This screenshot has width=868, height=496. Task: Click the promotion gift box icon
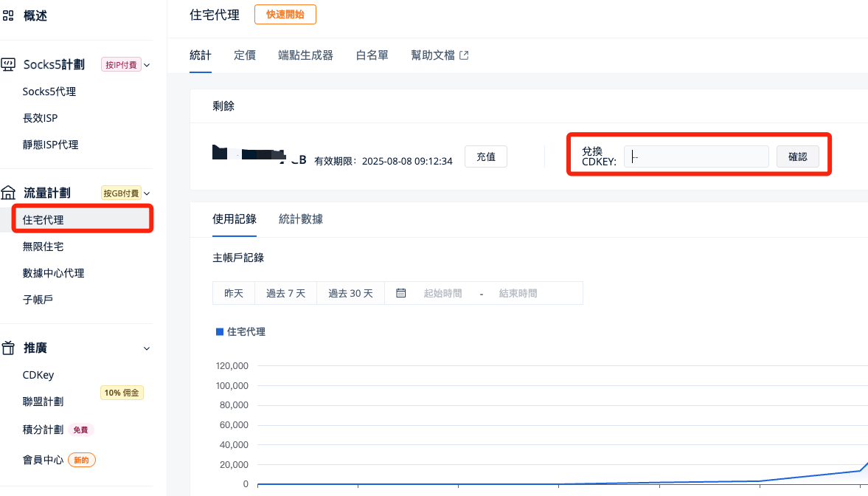pos(9,348)
